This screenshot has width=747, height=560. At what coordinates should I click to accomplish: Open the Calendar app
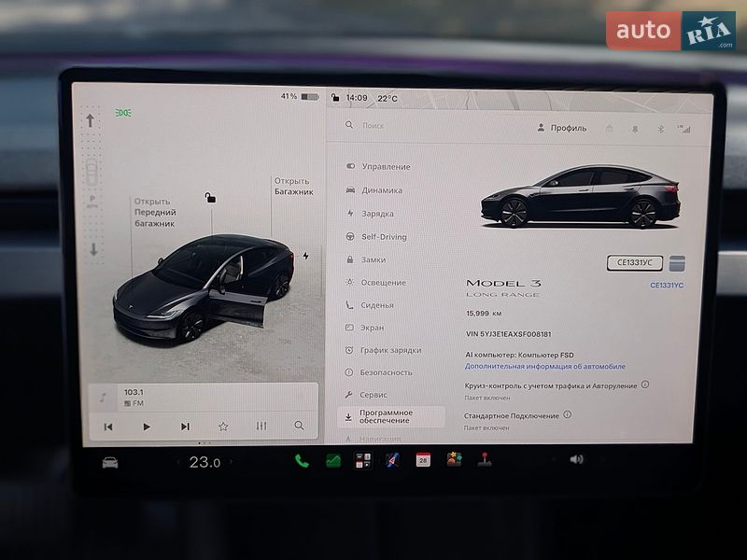point(423,460)
